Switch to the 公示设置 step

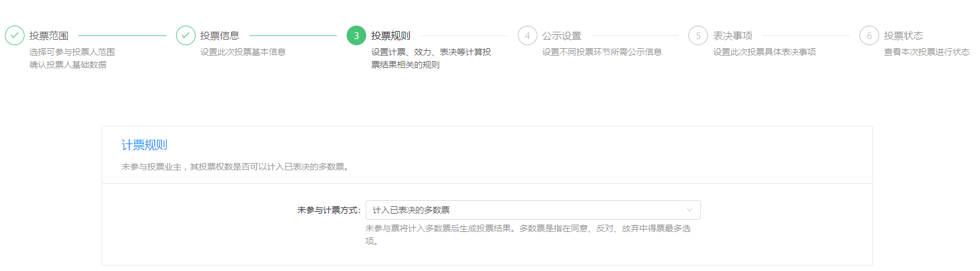562,35
